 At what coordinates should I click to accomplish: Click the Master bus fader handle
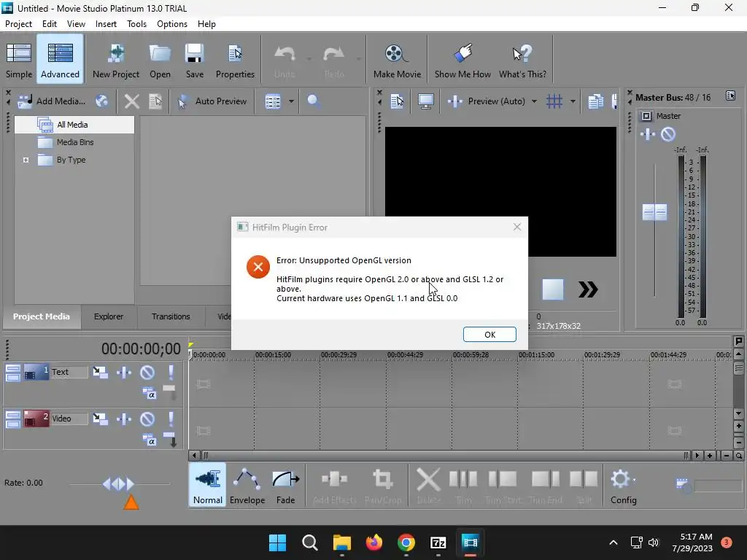coord(654,212)
